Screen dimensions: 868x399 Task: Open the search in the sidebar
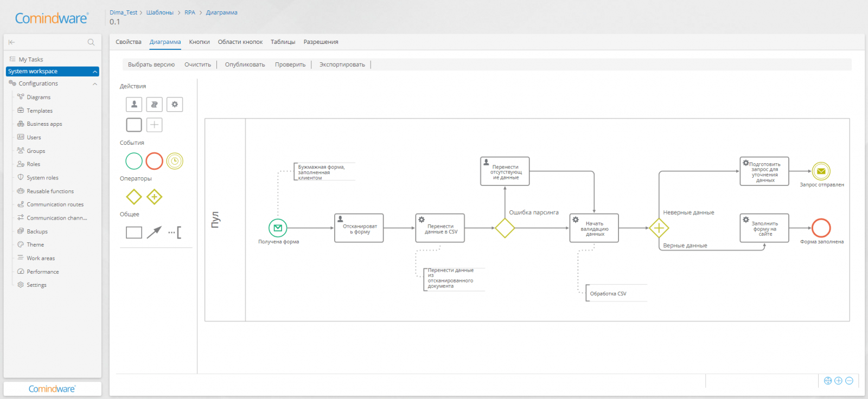(x=91, y=42)
